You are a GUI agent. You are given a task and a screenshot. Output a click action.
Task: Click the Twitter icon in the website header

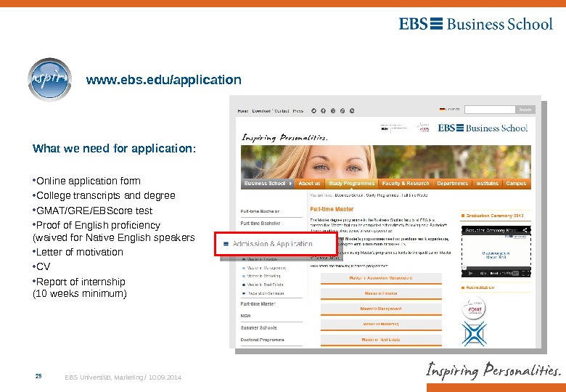tap(313, 111)
